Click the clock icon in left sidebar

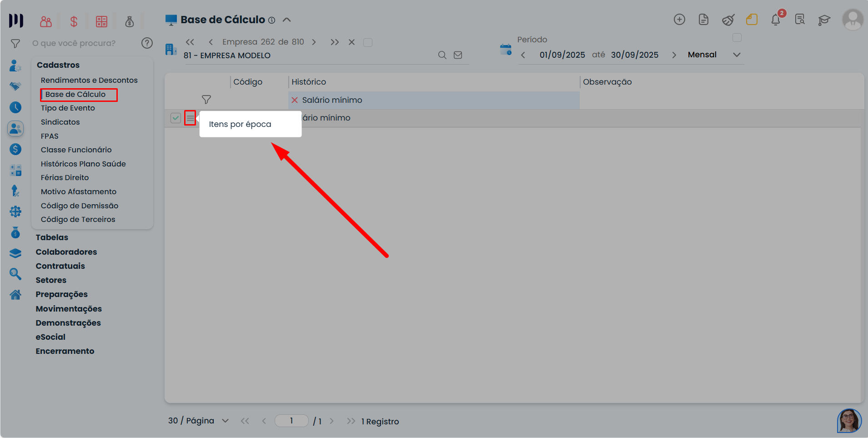pyautogui.click(x=15, y=107)
